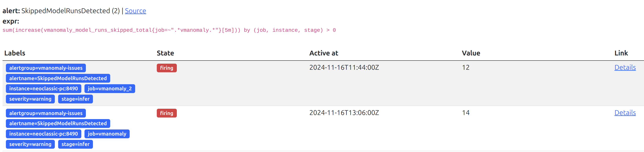
Task: Open Details link for the value 14 alert
Action: 625,113
